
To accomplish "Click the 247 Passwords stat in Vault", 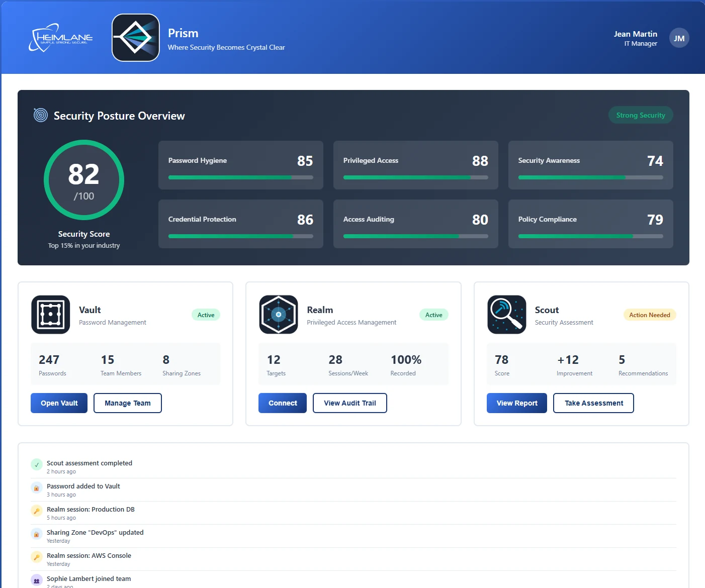I will tap(52, 365).
